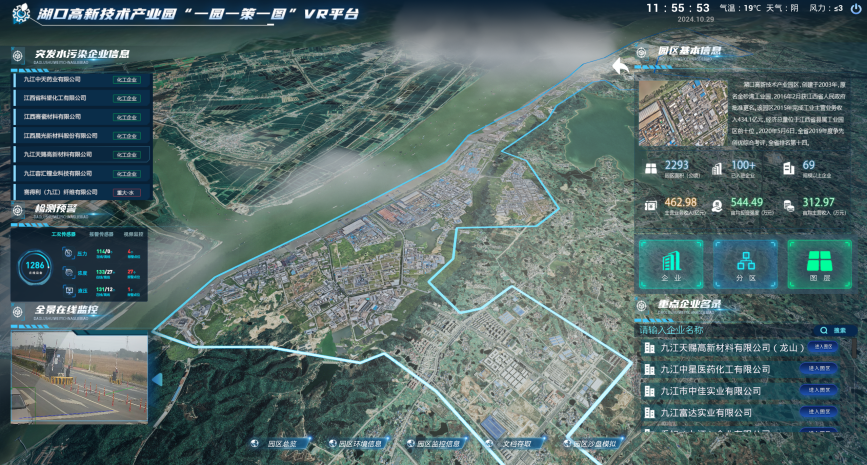
Task: Open the 企业 building icon tile
Action: (x=671, y=264)
